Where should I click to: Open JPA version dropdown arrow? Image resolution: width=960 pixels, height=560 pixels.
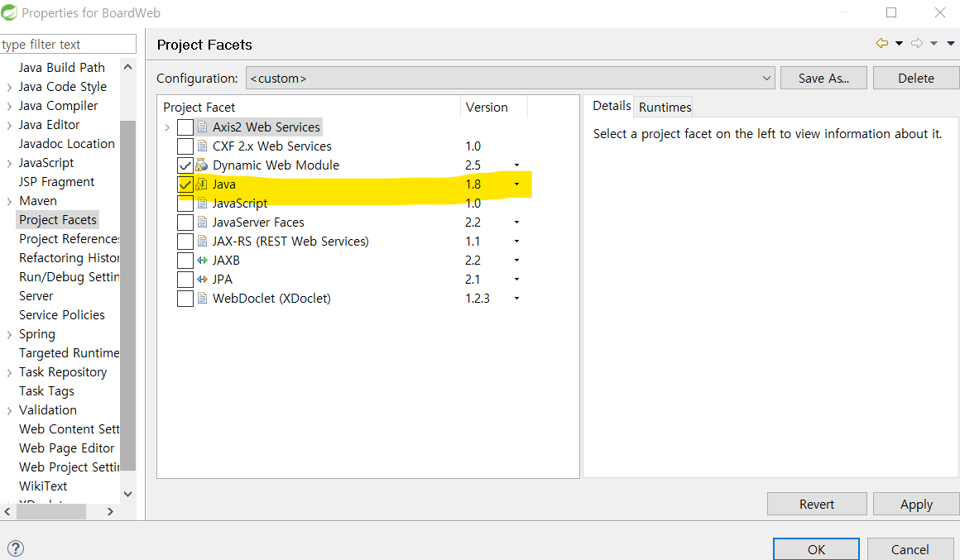pos(516,279)
